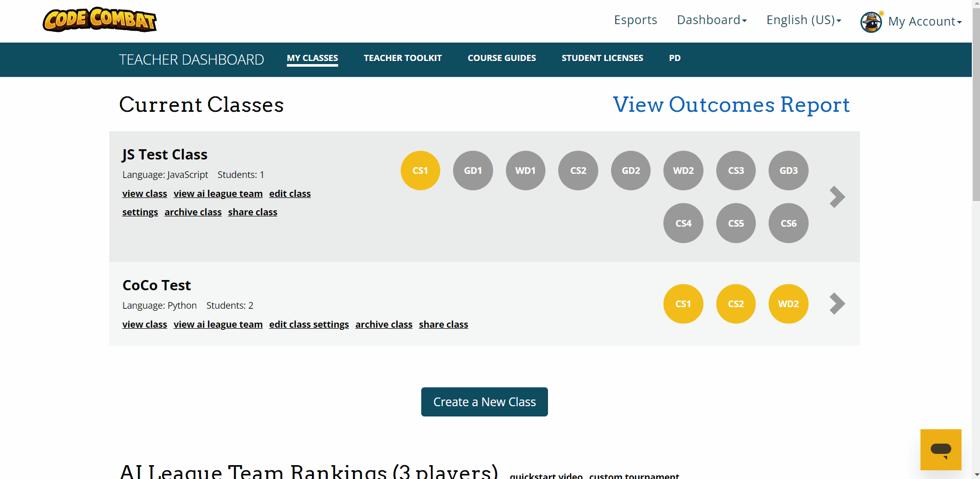This screenshot has height=479, width=980.
Task: Open the account avatar icon
Action: coord(871,22)
